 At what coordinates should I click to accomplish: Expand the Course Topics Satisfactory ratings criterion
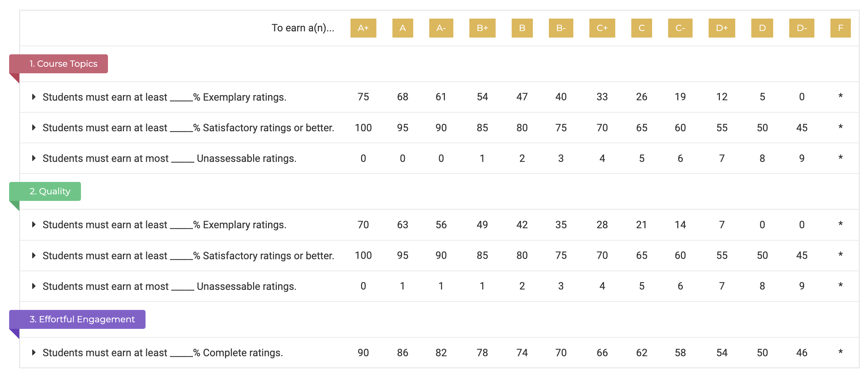(34, 128)
